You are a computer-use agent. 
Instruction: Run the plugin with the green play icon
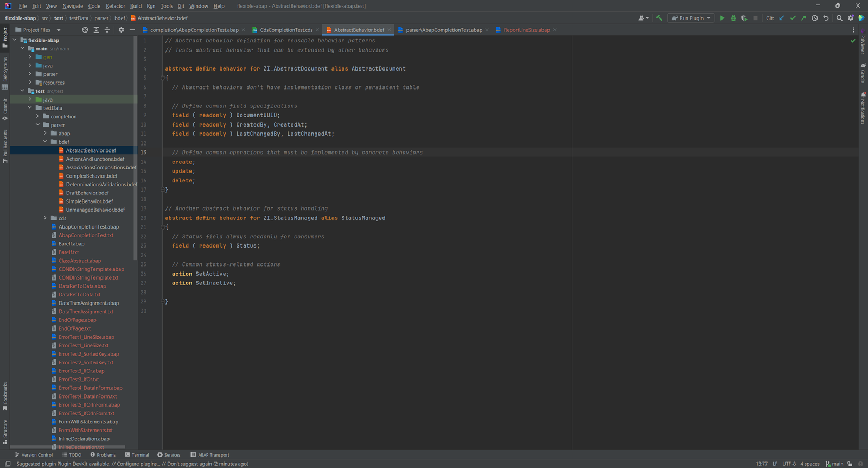click(722, 18)
